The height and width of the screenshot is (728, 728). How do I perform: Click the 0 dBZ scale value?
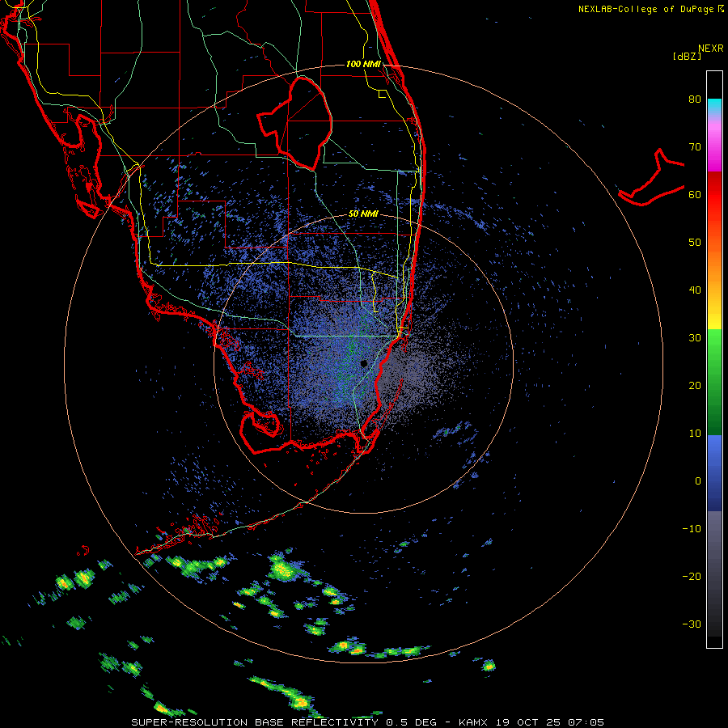pyautogui.click(x=698, y=481)
